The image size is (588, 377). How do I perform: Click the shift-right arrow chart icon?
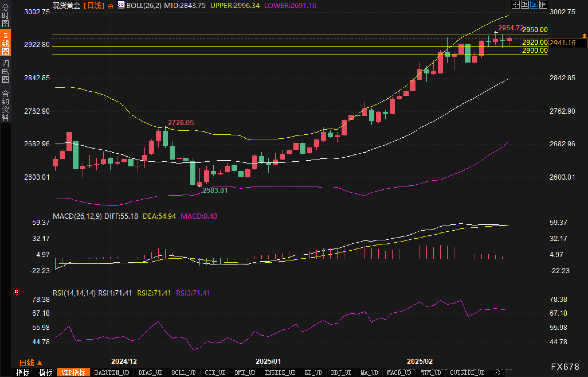[x=543, y=5]
